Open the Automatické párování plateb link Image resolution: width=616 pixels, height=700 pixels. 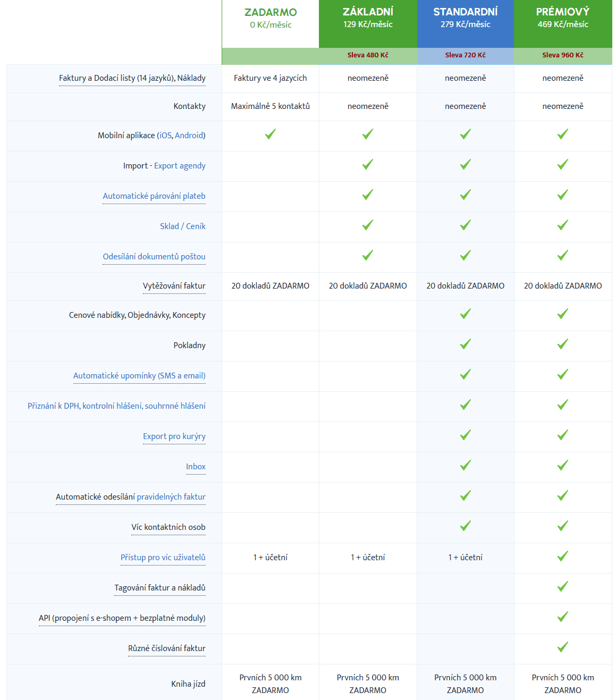point(154,196)
